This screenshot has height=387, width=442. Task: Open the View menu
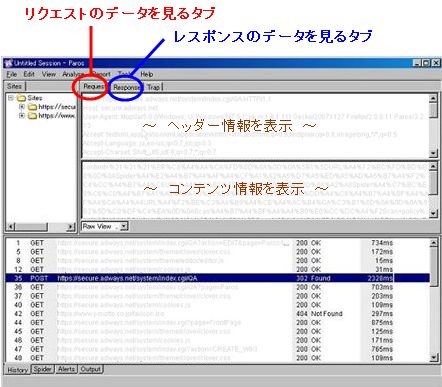[x=49, y=74]
